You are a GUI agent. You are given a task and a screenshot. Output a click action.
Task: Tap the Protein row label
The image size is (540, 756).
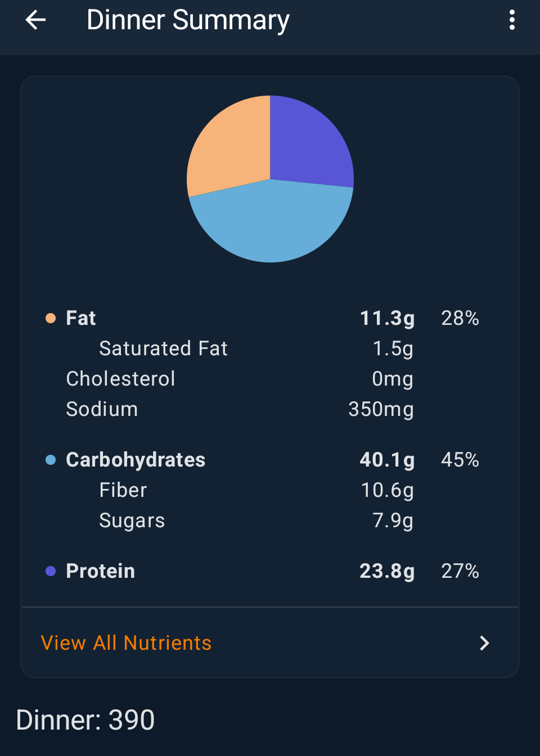coord(101,571)
